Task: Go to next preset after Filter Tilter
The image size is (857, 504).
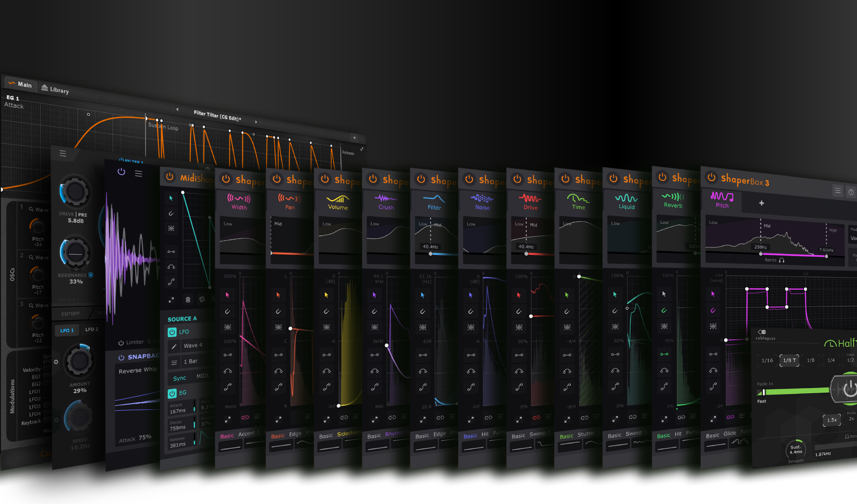Action: [256, 121]
